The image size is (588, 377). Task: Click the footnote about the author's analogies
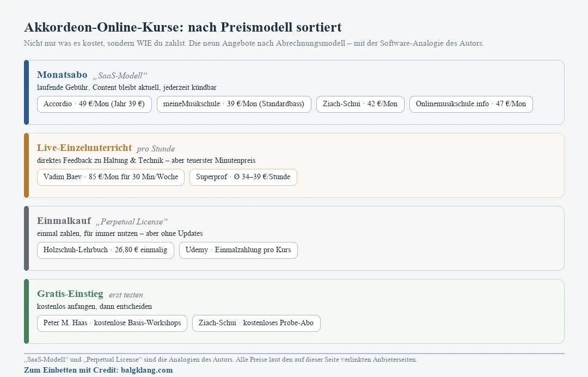click(220, 360)
